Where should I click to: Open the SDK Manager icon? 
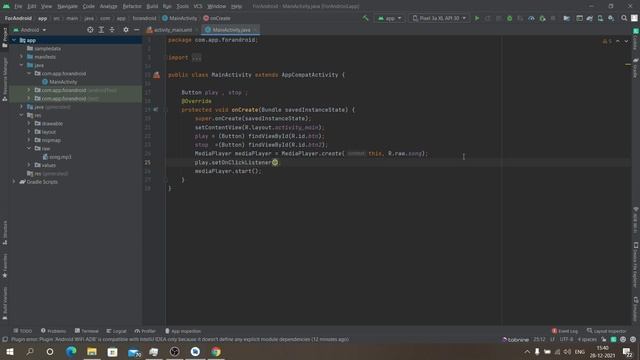point(611,18)
